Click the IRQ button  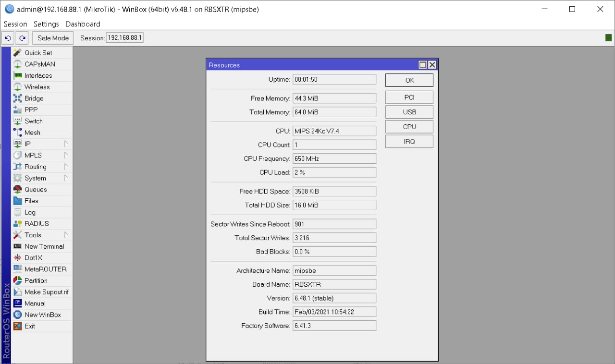(409, 142)
